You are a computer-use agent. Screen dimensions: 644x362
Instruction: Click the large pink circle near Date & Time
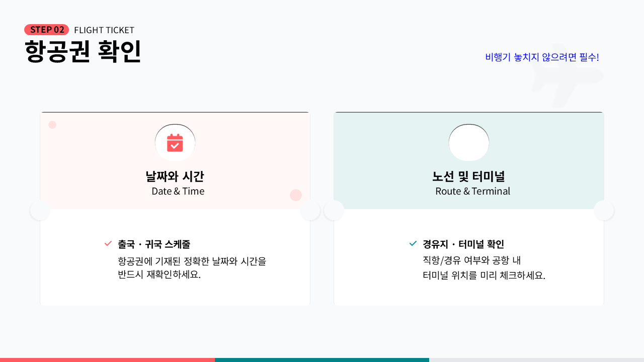click(x=296, y=195)
